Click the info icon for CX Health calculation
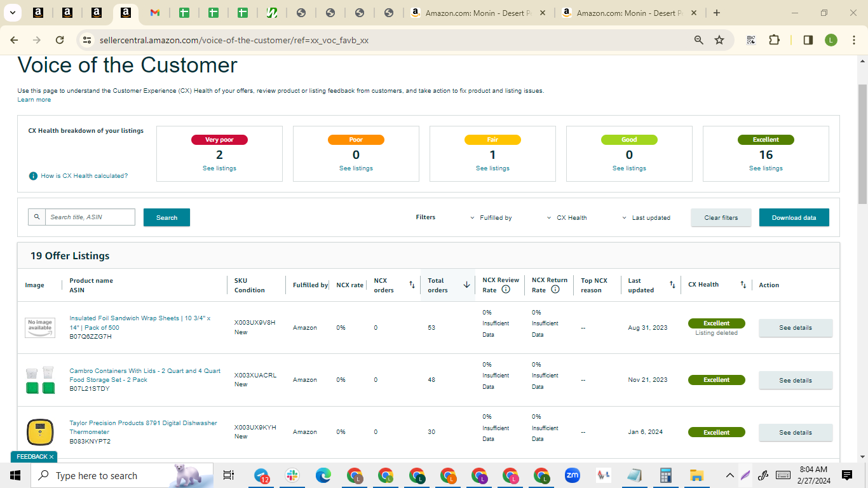868x488 pixels. click(33, 176)
